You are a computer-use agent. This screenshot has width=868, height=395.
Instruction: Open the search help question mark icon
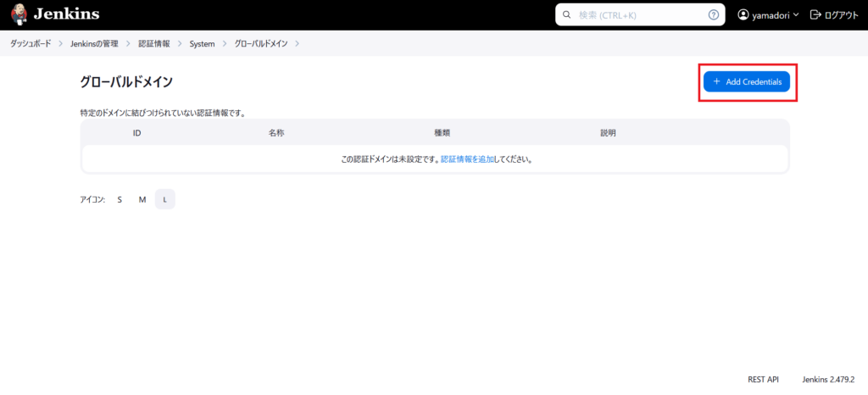[714, 15]
